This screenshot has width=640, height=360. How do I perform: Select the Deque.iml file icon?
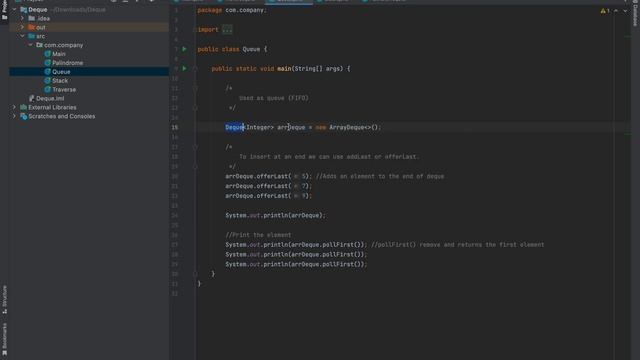(x=31, y=98)
